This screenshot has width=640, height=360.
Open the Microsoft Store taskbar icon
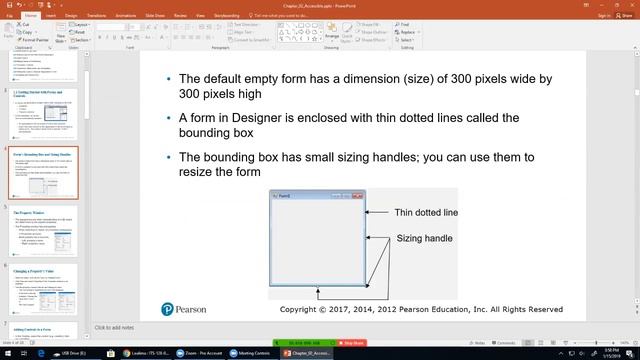[x=111, y=353]
